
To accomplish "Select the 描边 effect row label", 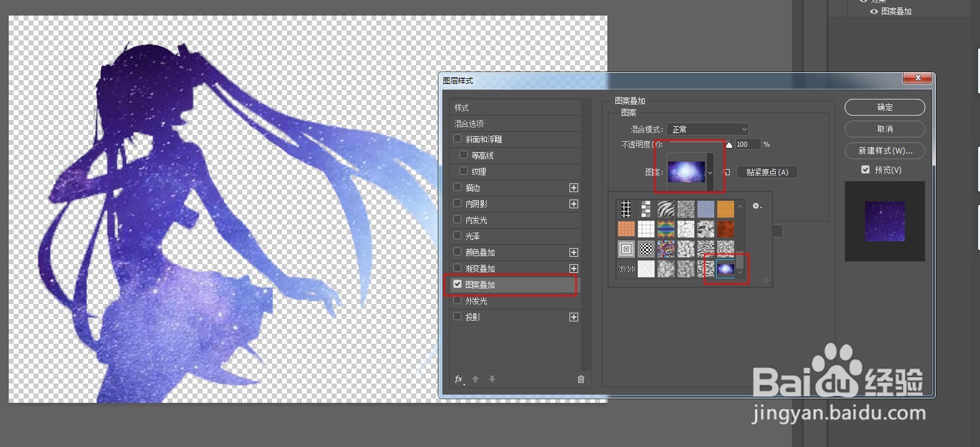I will (473, 188).
